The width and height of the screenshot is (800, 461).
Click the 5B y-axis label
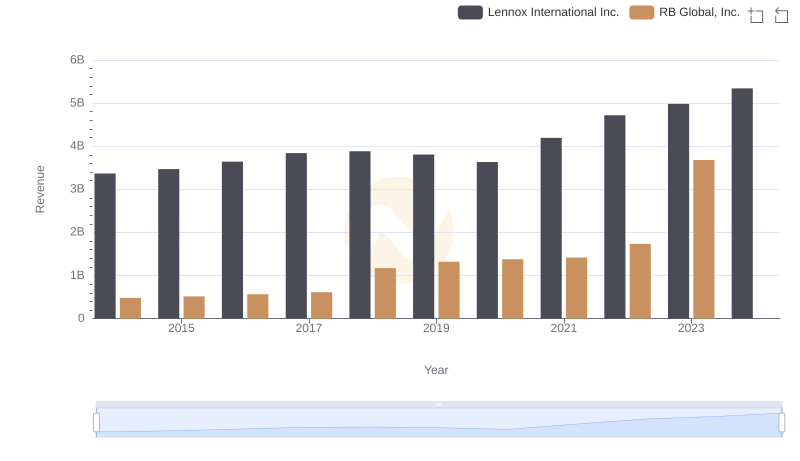(77, 103)
